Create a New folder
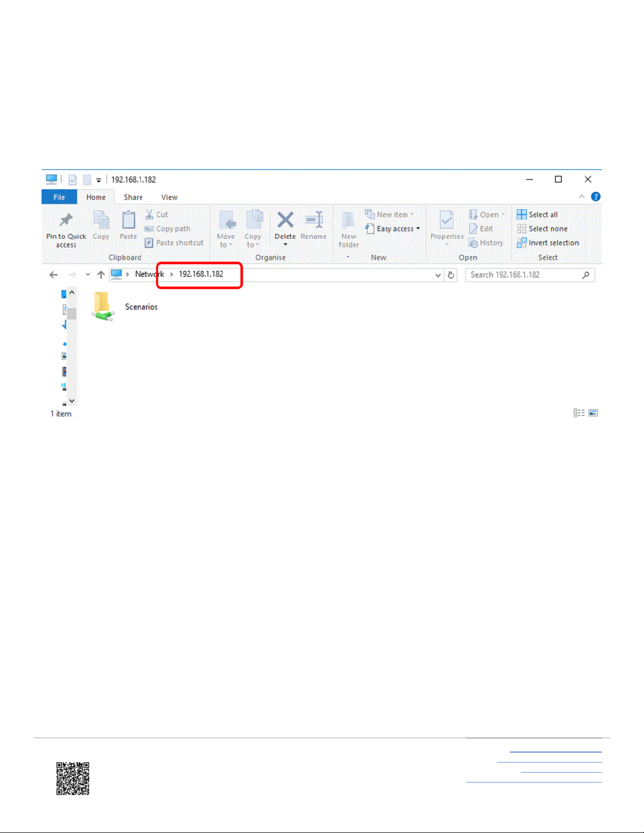 pos(349,230)
